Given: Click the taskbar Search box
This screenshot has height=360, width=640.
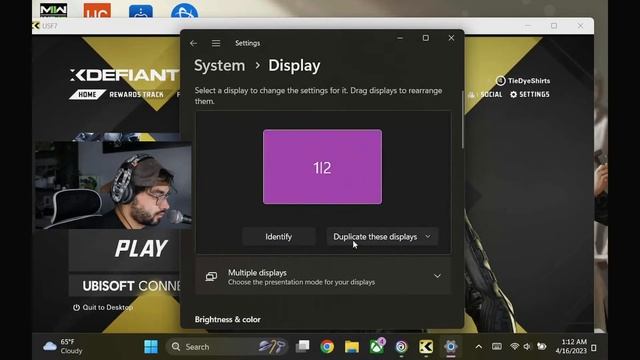Looking at the screenshot, I should (227, 347).
